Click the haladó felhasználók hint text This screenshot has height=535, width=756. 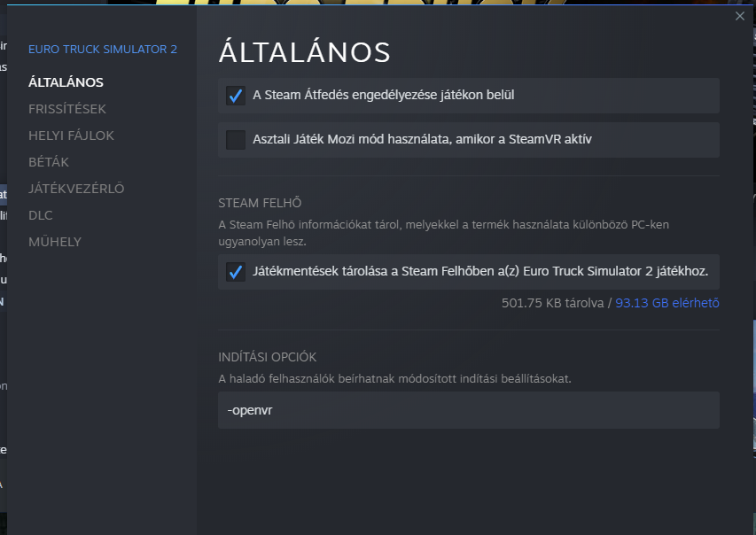click(394, 378)
